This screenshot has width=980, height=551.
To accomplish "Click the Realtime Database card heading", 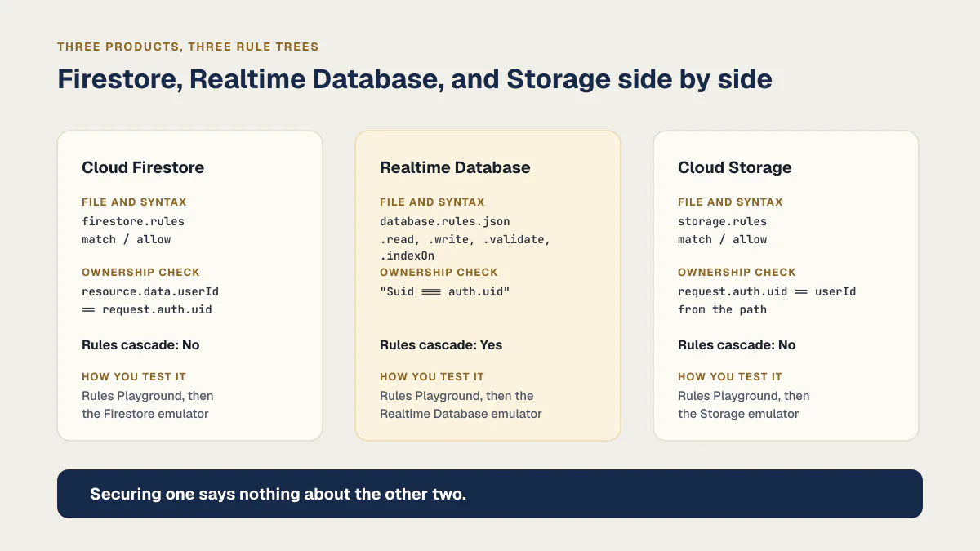I will coord(455,167).
